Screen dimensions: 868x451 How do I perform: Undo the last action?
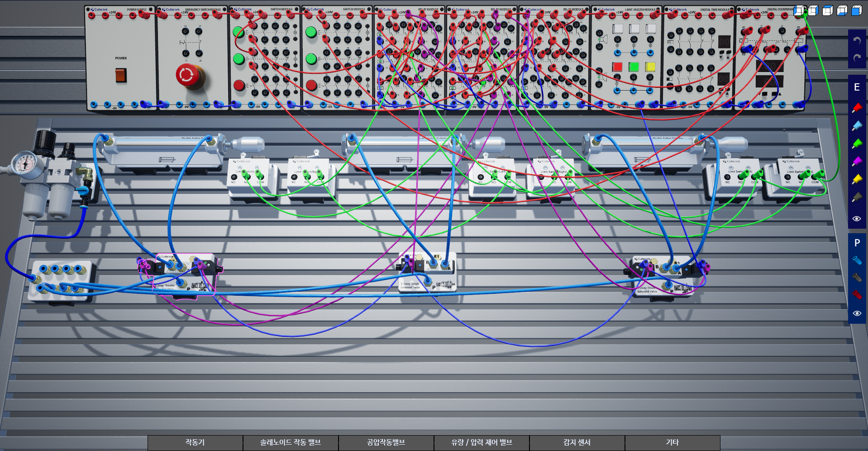857,40
